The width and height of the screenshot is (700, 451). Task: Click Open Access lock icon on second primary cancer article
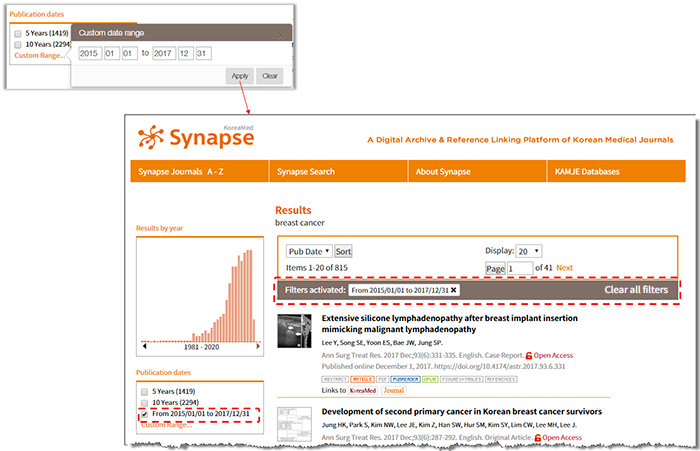click(538, 438)
